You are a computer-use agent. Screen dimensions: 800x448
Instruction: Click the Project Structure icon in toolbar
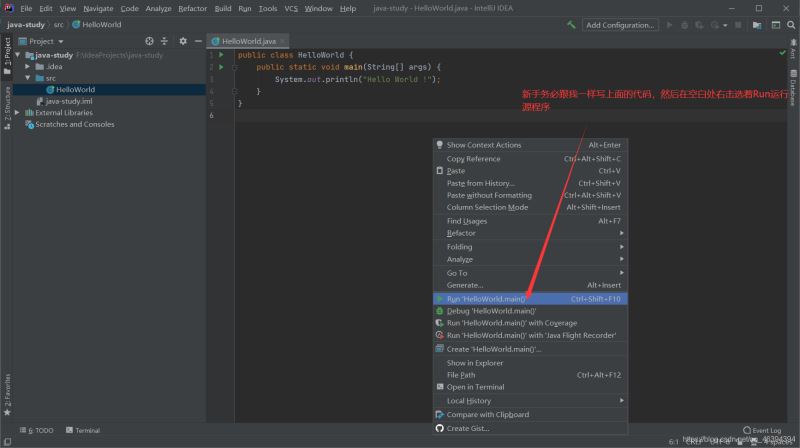tap(756, 24)
